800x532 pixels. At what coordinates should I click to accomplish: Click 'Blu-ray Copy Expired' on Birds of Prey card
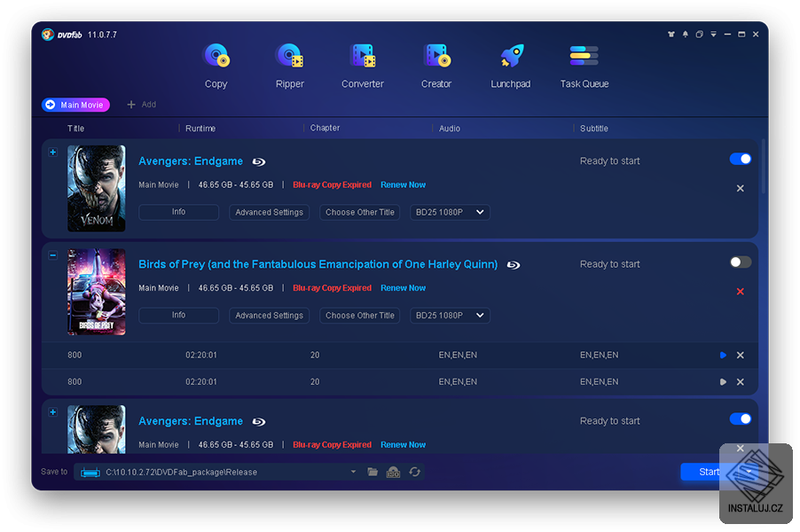pyautogui.click(x=332, y=287)
